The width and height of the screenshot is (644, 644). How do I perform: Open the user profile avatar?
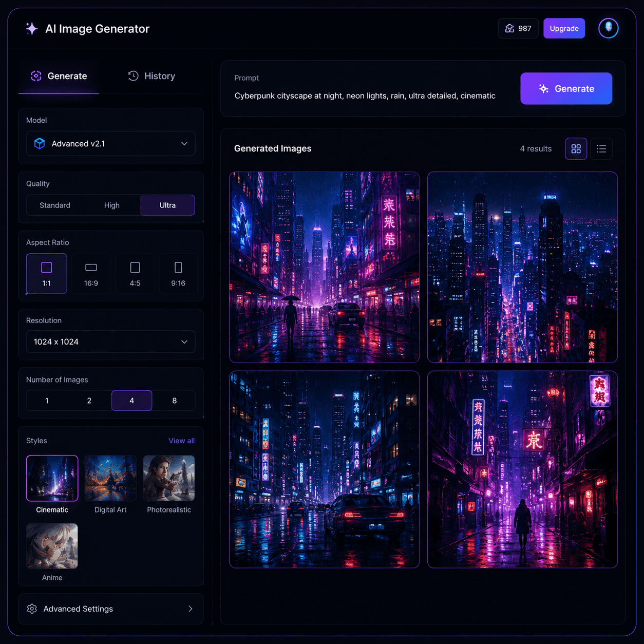coord(609,28)
